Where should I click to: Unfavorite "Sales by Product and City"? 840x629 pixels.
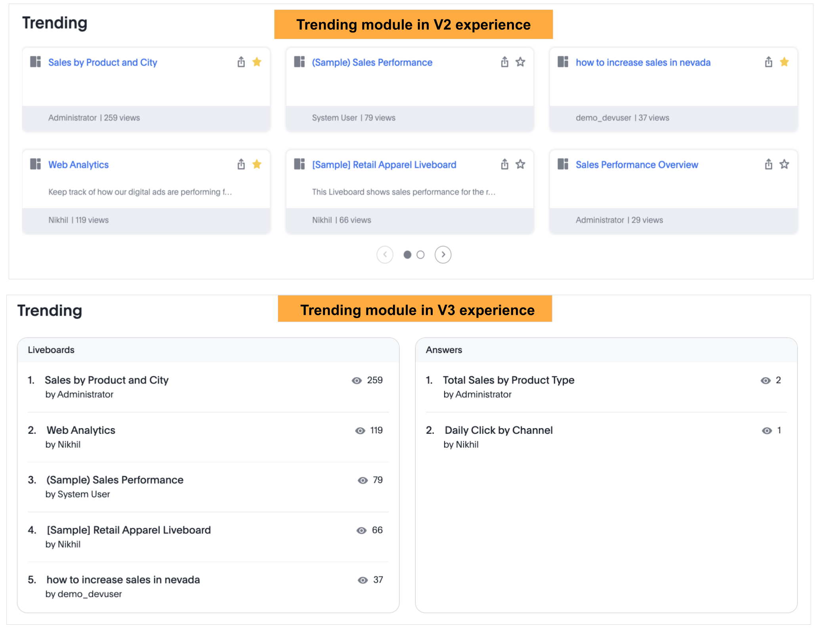[257, 62]
